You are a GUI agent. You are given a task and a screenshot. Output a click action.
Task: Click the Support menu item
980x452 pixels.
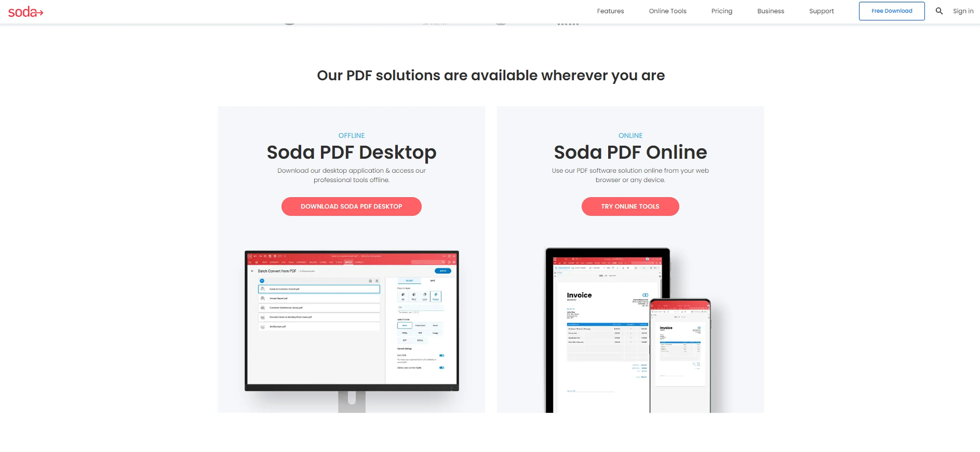click(821, 11)
